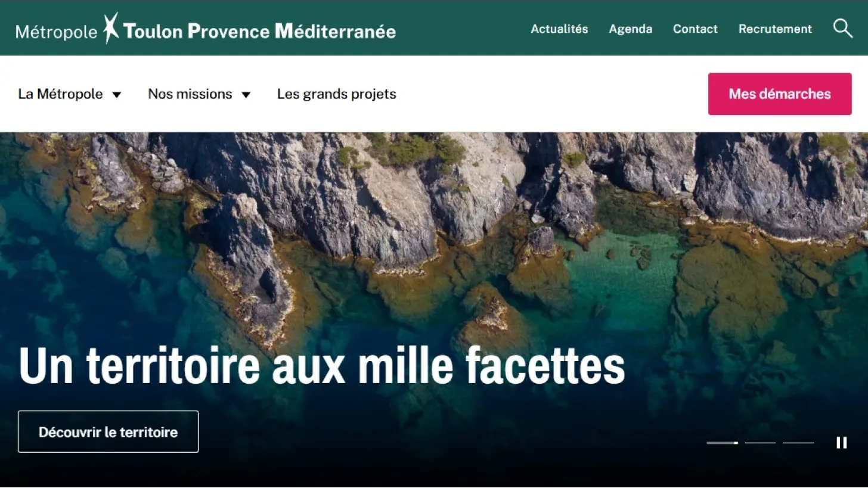
Task: Click the Mes démarches button
Action: tap(780, 94)
